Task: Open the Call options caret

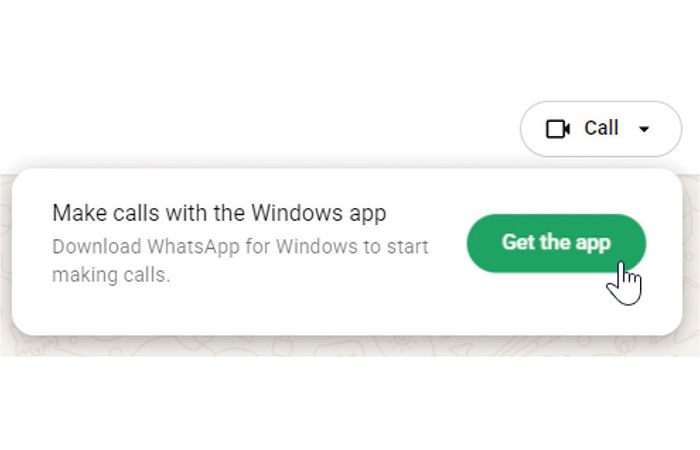Action: pyautogui.click(x=644, y=129)
